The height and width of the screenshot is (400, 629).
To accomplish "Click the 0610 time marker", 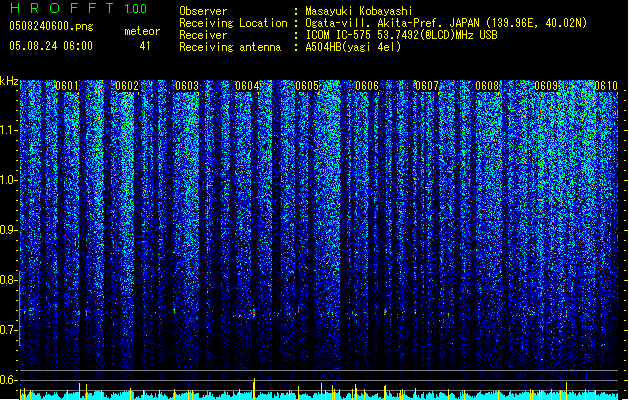I will point(606,86).
